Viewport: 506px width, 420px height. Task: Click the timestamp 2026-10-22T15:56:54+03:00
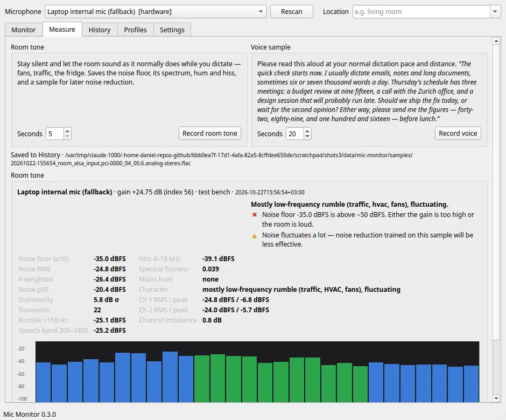pyautogui.click(x=270, y=192)
